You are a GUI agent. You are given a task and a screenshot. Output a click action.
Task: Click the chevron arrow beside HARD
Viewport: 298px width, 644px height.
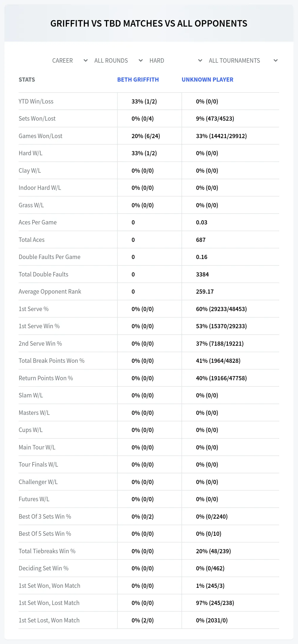tap(200, 61)
